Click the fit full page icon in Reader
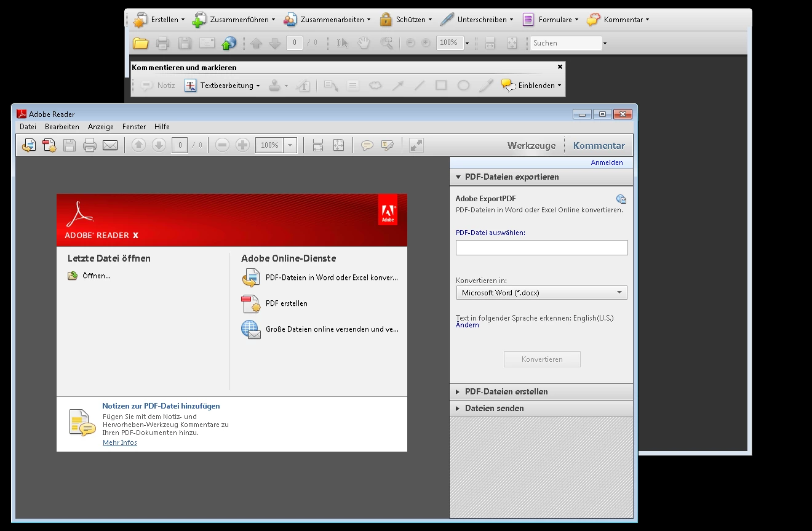Screen dimensions: 812x531 [x=338, y=145]
